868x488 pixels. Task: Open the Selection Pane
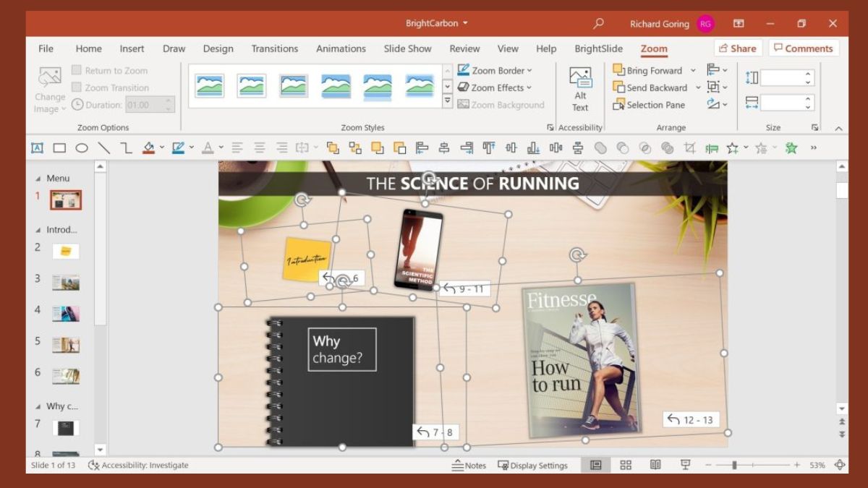click(650, 105)
